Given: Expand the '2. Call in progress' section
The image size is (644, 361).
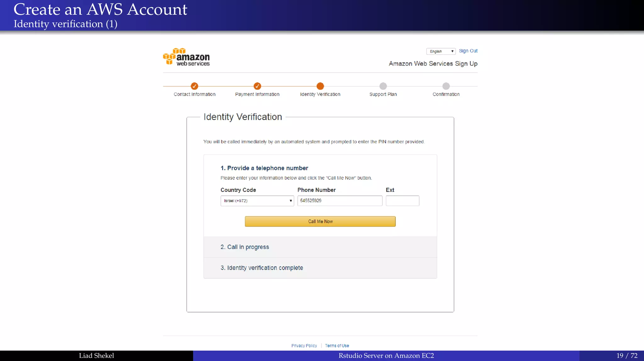Looking at the screenshot, I should point(320,247).
